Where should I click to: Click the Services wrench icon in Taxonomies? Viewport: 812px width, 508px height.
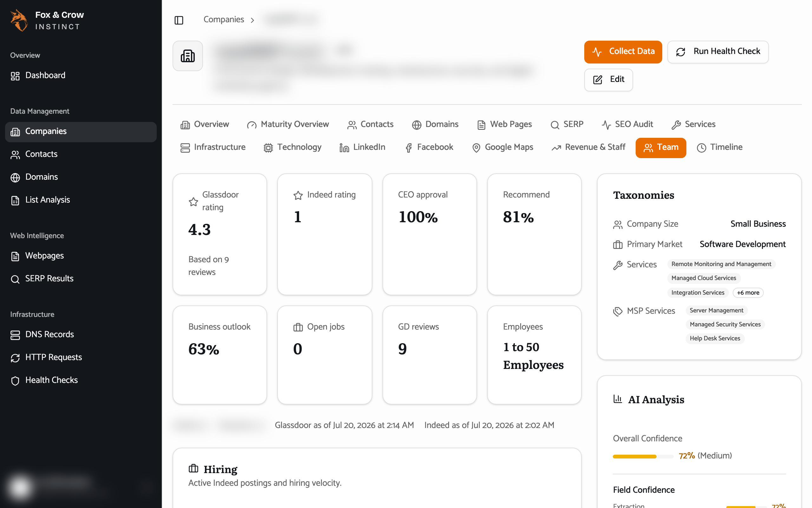coord(618,265)
